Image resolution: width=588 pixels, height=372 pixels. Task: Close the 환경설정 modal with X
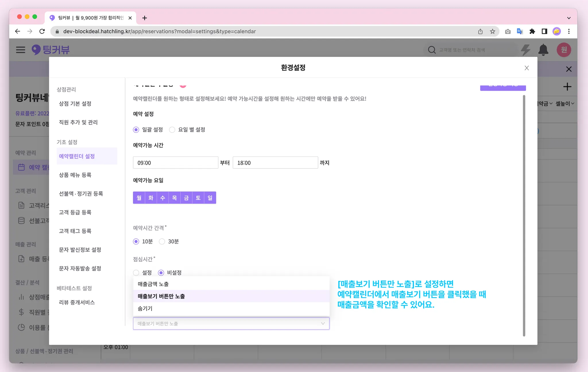[x=527, y=68]
